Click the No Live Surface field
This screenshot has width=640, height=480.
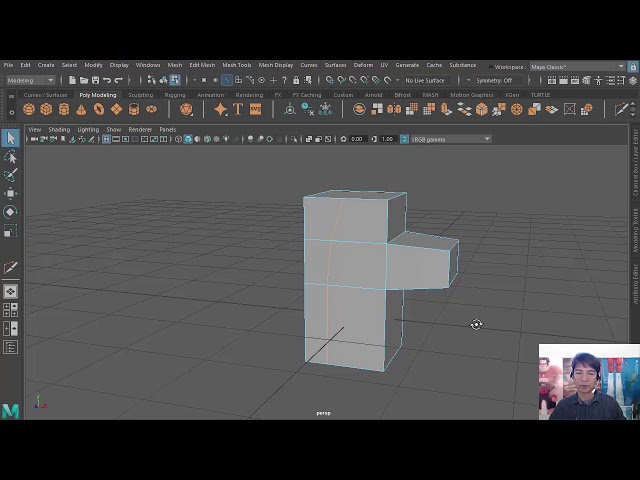point(425,80)
